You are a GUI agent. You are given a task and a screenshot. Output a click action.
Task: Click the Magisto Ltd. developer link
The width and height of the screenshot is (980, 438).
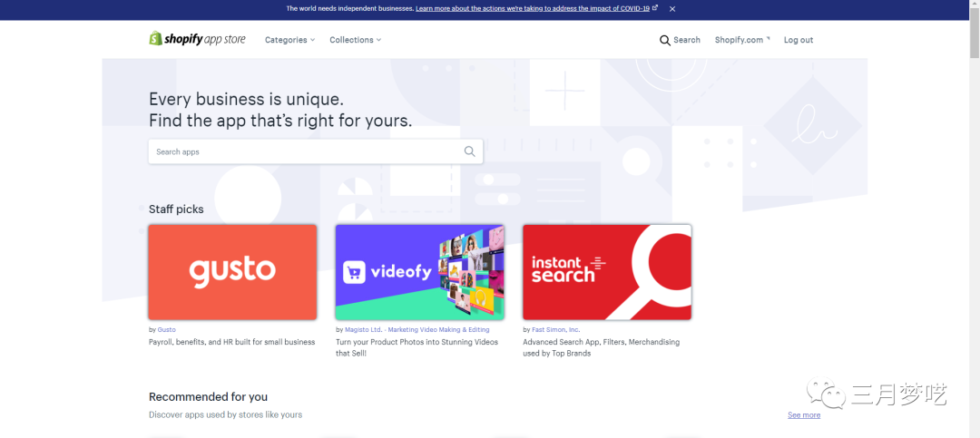point(416,329)
